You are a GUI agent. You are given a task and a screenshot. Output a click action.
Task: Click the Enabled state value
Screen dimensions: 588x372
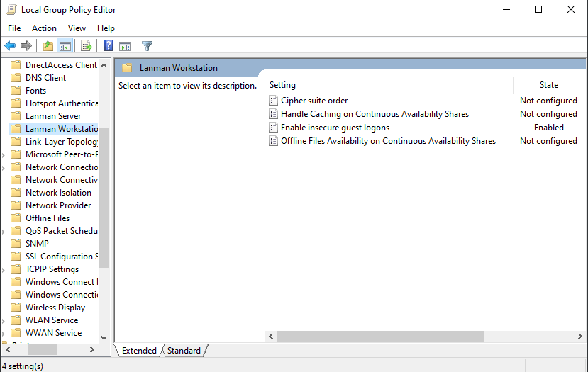tap(548, 128)
